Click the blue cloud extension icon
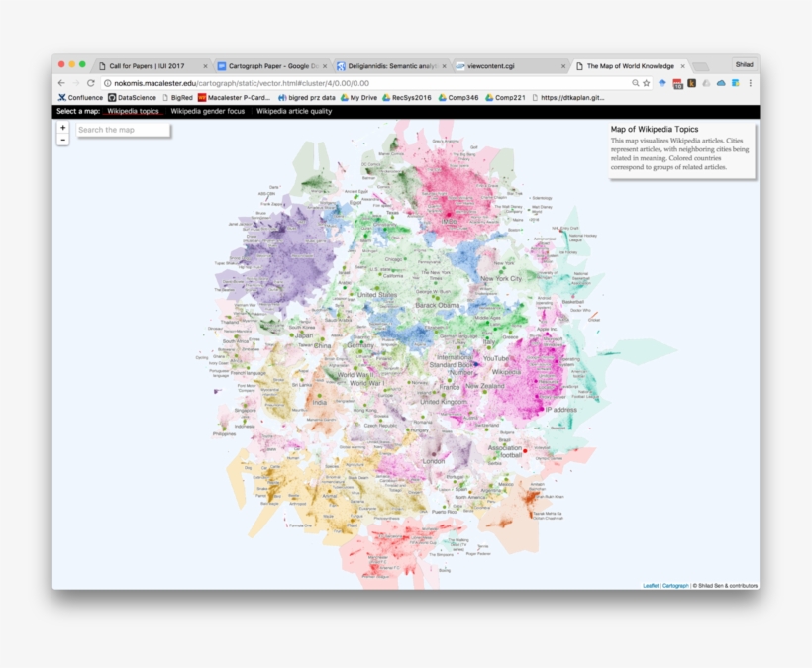Image resolution: width=812 pixels, height=668 pixels. coord(720,83)
